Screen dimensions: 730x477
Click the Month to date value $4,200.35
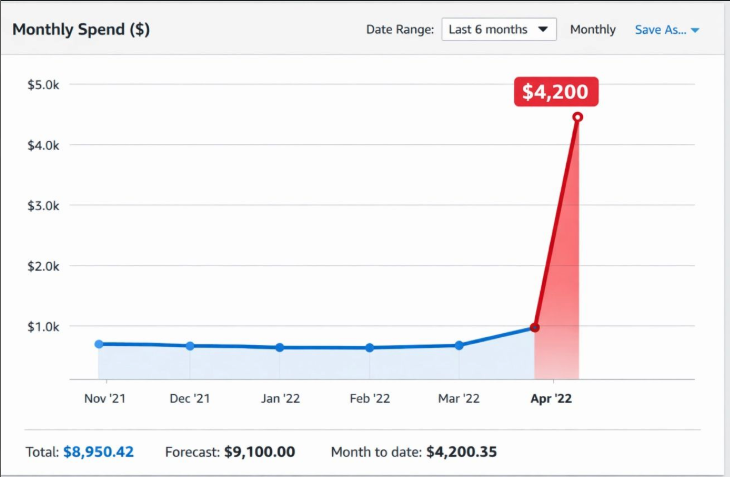click(x=461, y=452)
